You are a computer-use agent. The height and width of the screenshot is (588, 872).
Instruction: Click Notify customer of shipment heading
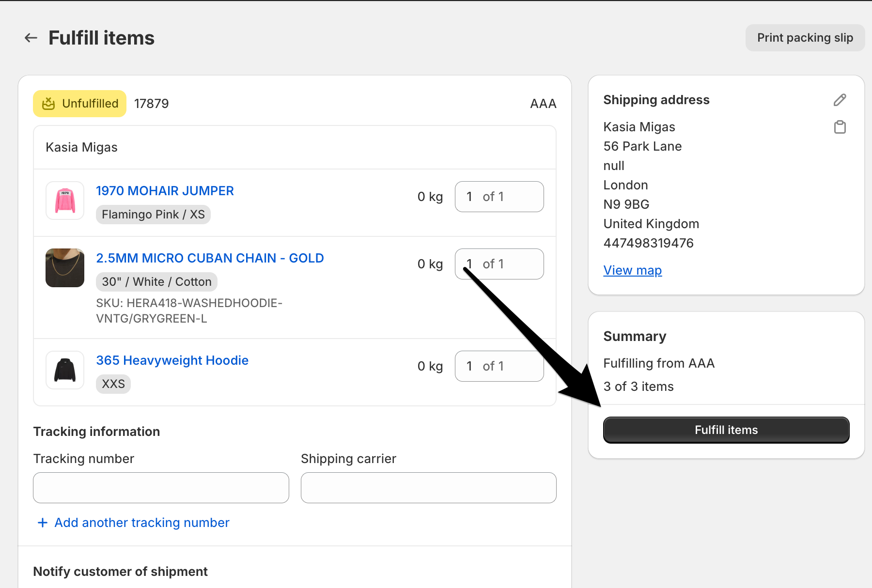coord(120,572)
